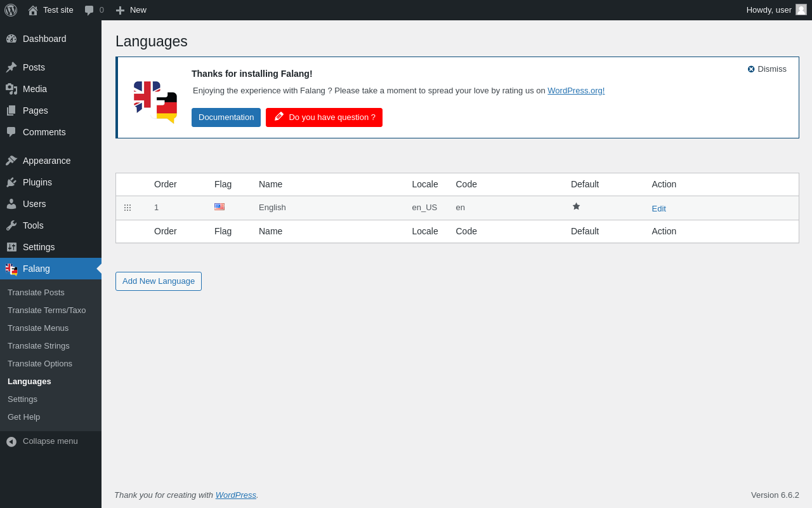Open the Test site home icon
The width and height of the screenshot is (812, 508).
coord(33,10)
